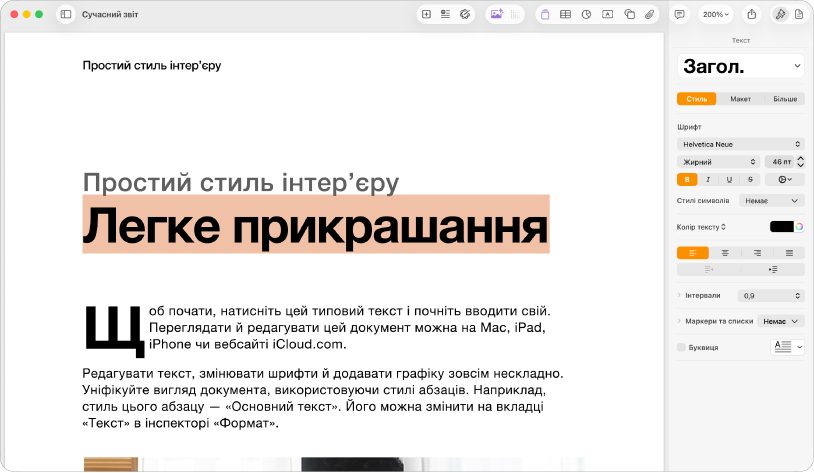Click the large drop cap letter Щ
This screenshot has height=473, width=814.
(114, 331)
